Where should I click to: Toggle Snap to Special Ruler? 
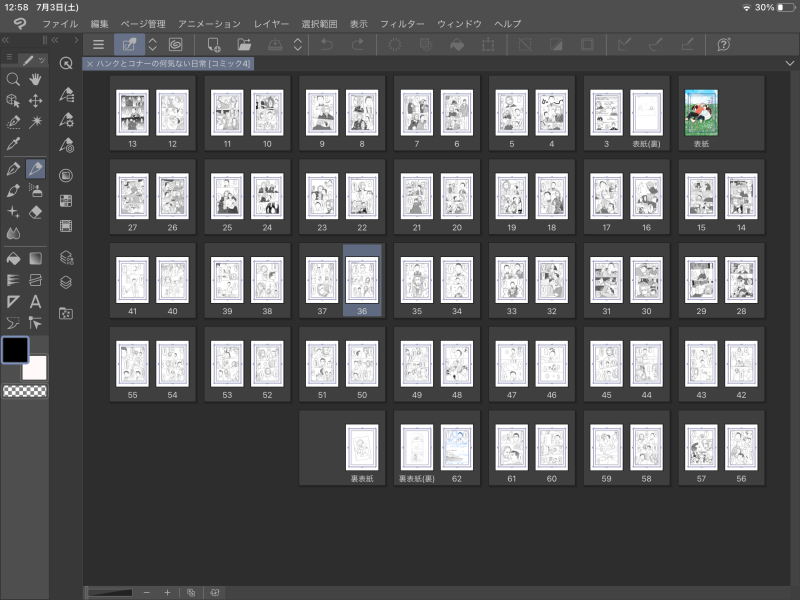[x=656, y=45]
